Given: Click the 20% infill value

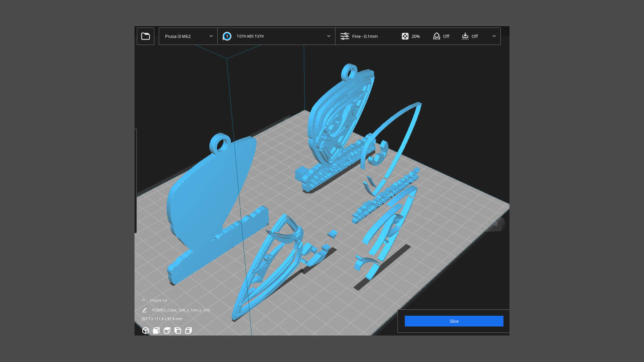Looking at the screenshot, I should click(416, 36).
